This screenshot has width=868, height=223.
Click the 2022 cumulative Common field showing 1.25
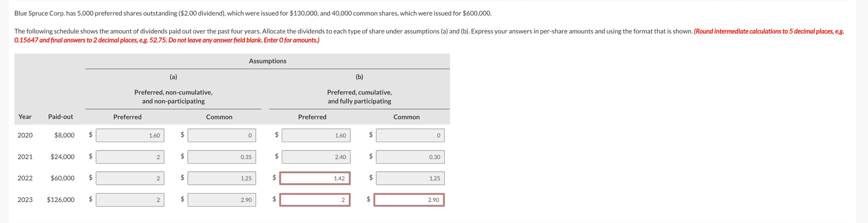click(x=410, y=178)
